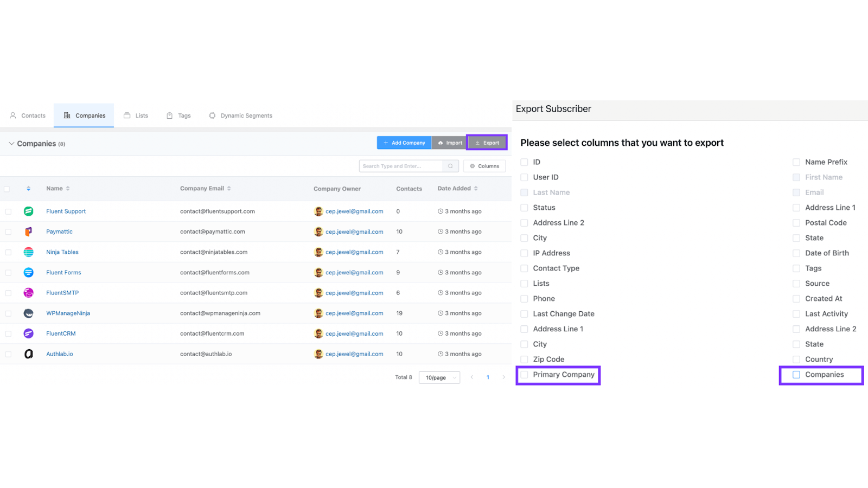Click the Paymattic company logo icon
The image size is (868, 488).
point(29,232)
